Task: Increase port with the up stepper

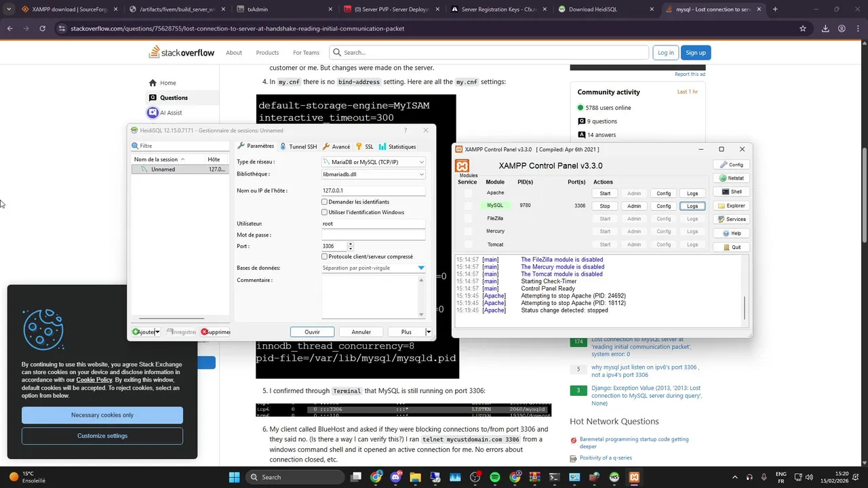Action: tap(351, 244)
